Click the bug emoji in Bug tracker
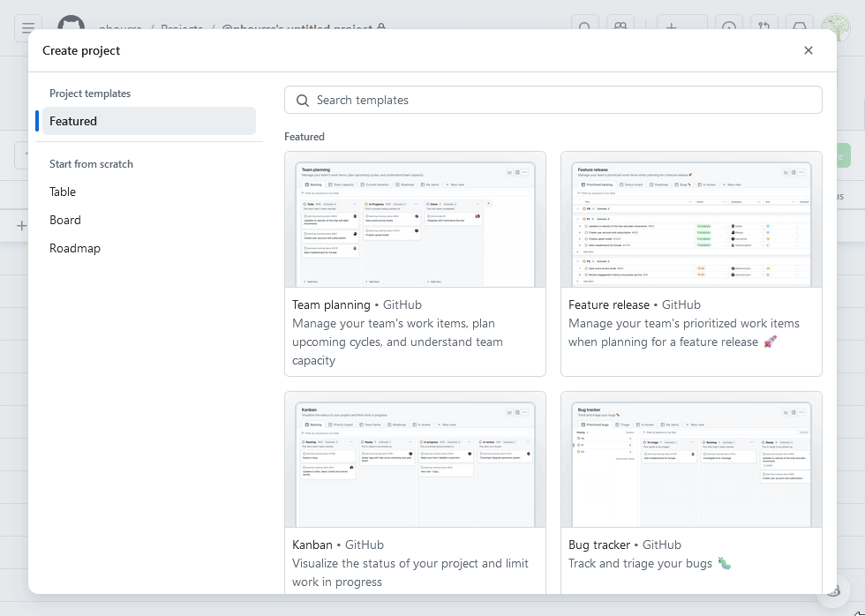This screenshot has width=865, height=616. pyautogui.click(x=724, y=564)
